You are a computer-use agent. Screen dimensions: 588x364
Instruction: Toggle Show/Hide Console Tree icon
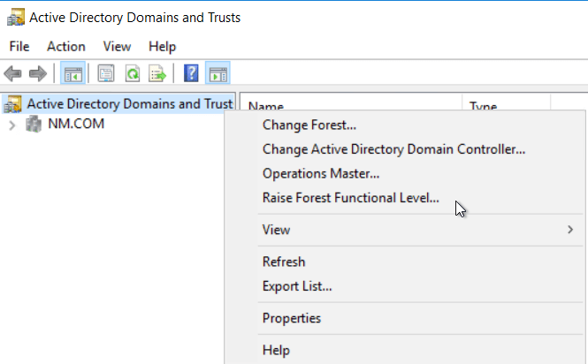coord(73,73)
